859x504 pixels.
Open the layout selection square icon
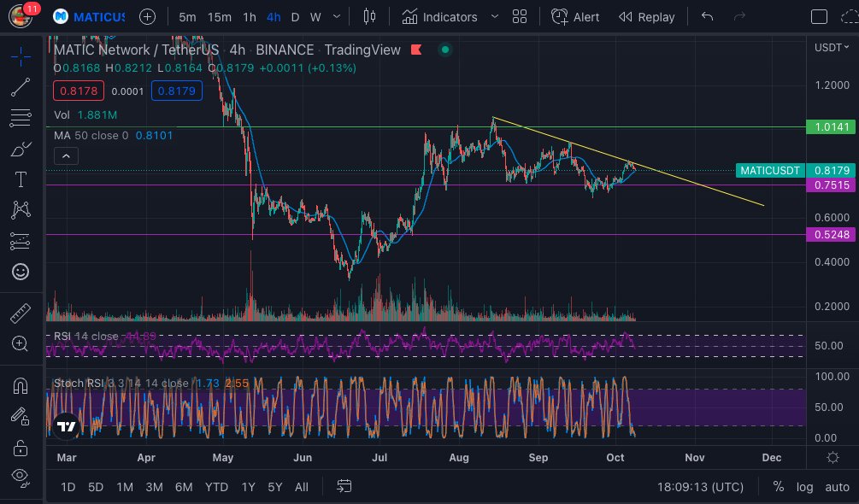click(819, 17)
